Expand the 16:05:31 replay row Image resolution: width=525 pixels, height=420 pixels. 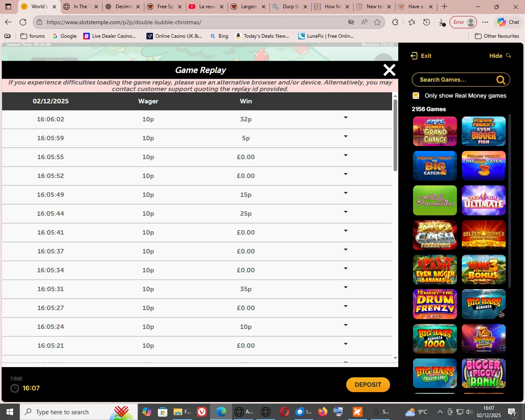346,288
